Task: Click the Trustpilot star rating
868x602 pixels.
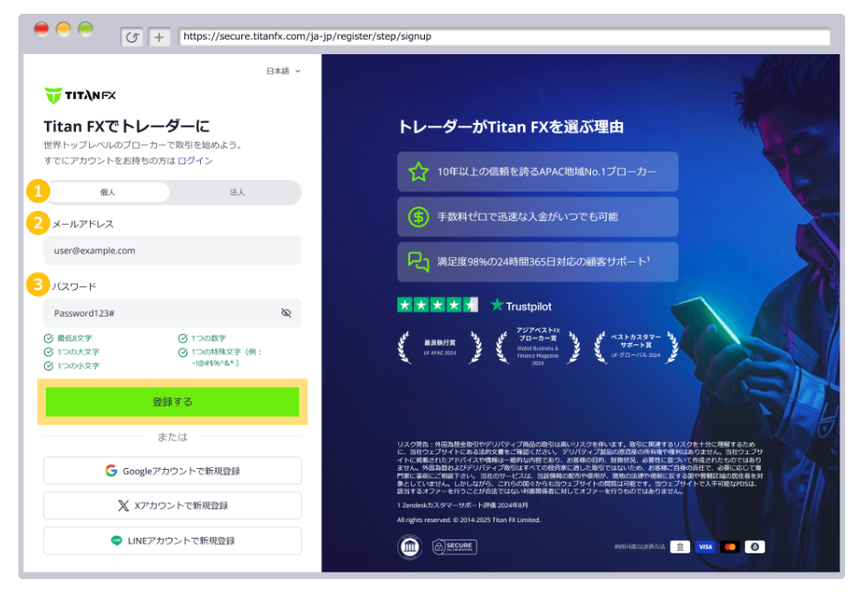Action: pyautogui.click(x=438, y=305)
